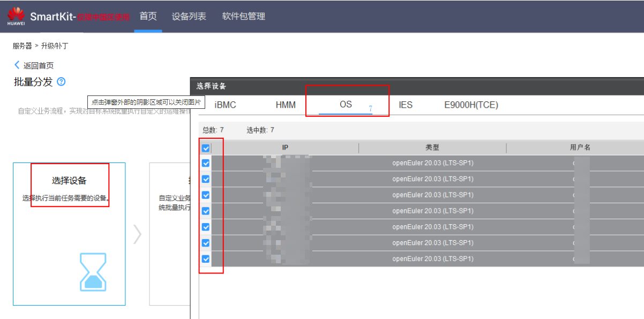Click the help icon beside 批量分发

[61, 82]
